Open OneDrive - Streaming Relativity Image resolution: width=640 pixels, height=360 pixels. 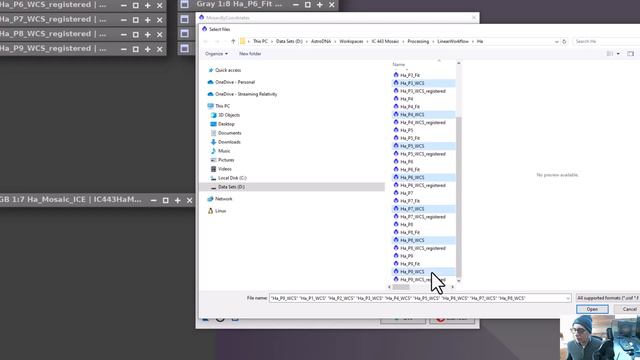tap(246, 94)
